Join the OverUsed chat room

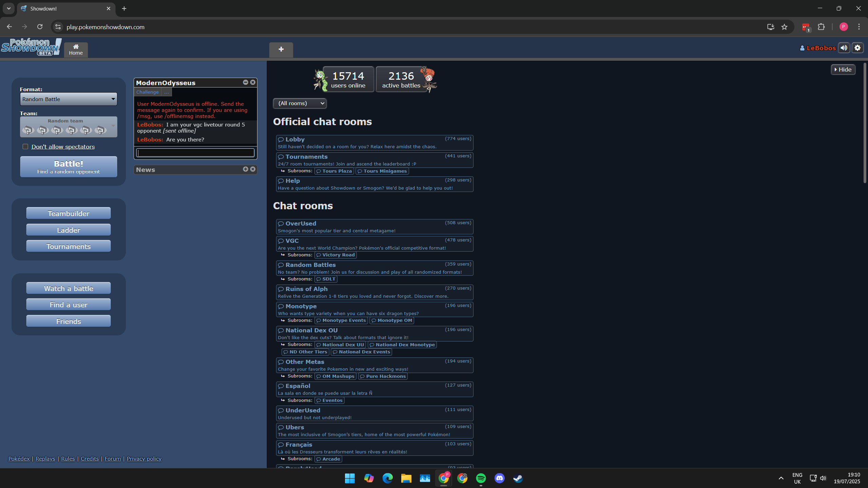click(374, 227)
